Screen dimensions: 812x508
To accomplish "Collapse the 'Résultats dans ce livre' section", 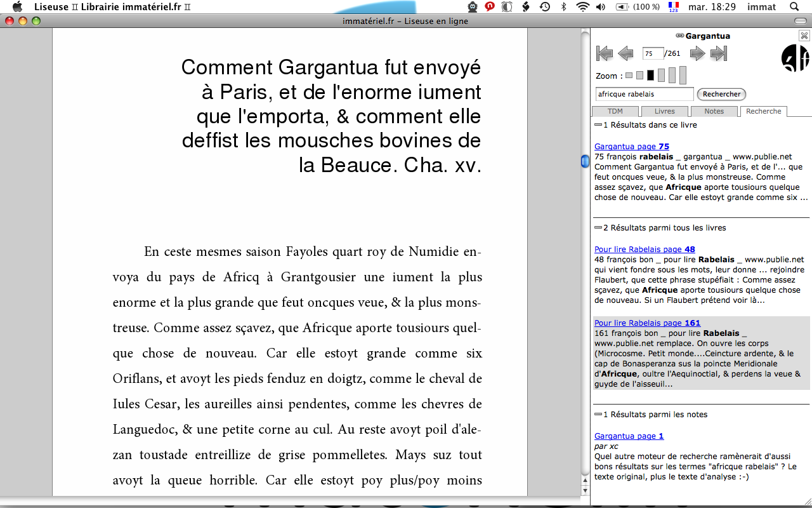I will [598, 125].
